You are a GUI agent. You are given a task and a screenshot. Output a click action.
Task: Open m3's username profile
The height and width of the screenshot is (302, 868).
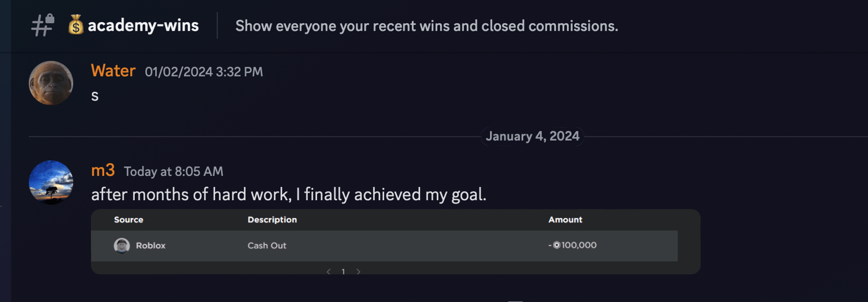[103, 171]
